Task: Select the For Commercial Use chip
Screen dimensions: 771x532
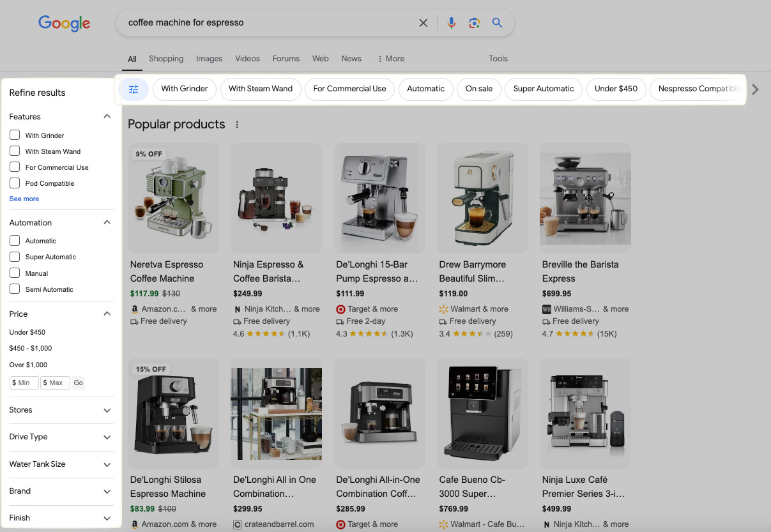Action: coord(349,89)
